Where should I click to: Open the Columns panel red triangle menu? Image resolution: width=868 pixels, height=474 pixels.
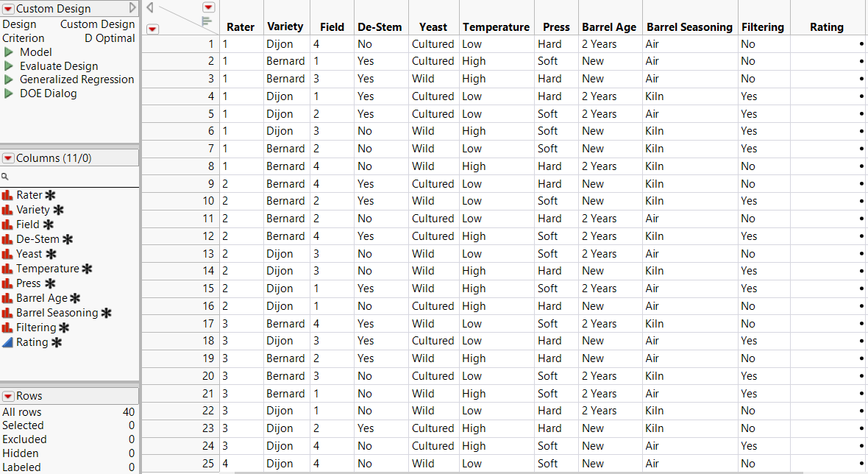coord(8,158)
